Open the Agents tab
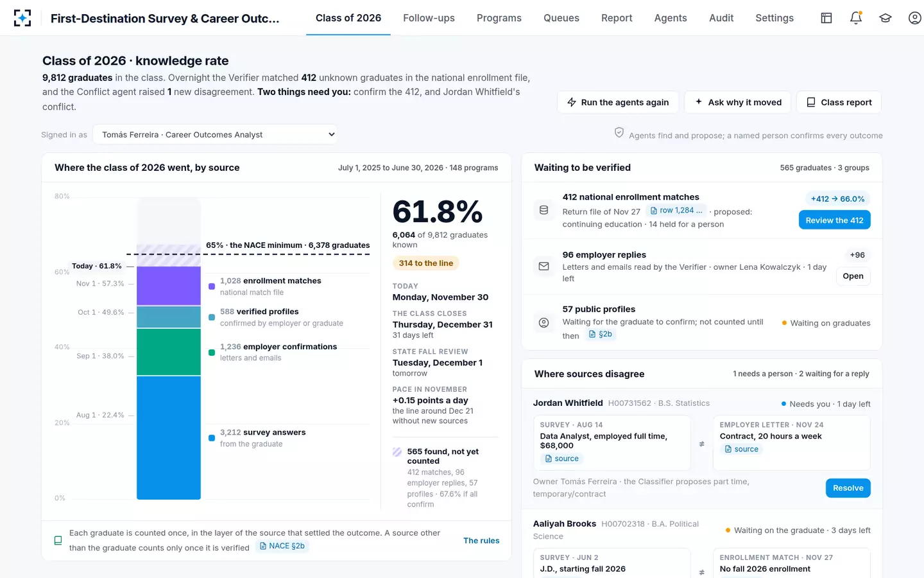Image resolution: width=924 pixels, height=578 pixels. [x=671, y=18]
